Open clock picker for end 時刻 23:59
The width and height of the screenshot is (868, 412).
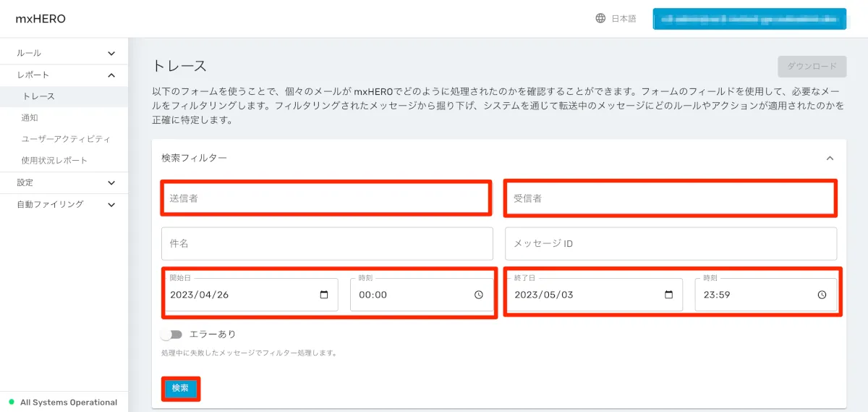(x=822, y=295)
